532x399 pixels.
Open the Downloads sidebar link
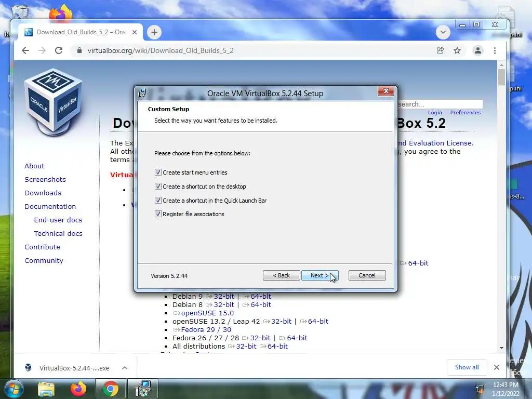click(43, 193)
